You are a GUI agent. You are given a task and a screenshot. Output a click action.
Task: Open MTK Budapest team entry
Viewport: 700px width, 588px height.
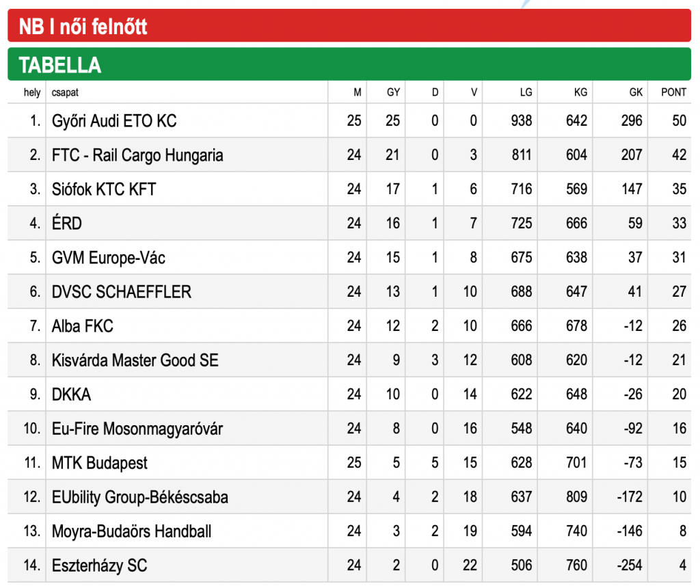pos(100,463)
